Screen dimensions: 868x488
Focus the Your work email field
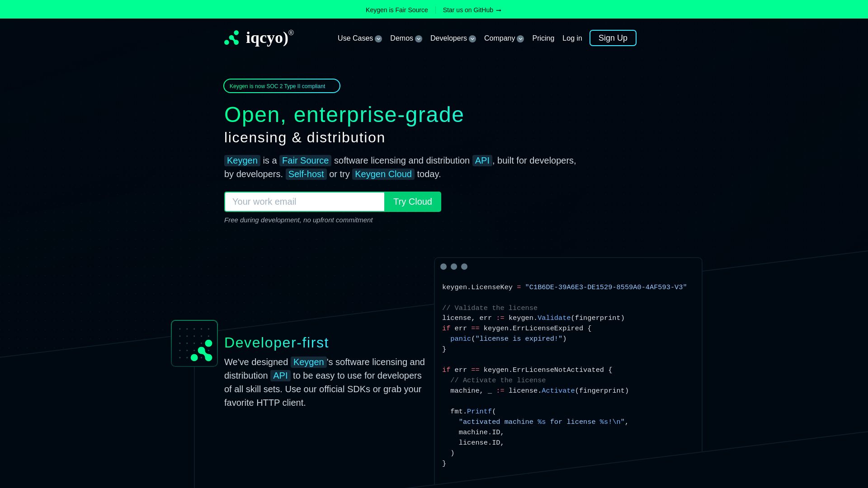304,202
